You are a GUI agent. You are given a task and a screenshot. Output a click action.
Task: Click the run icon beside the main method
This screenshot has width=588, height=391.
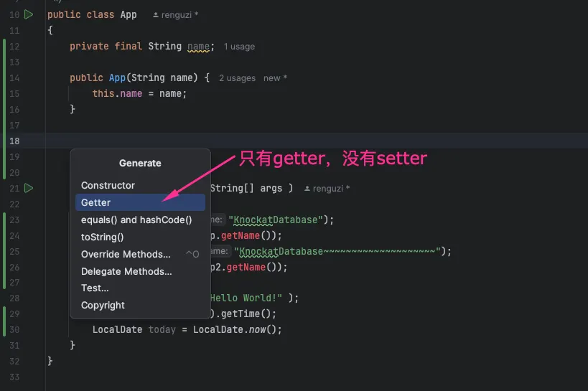click(29, 188)
